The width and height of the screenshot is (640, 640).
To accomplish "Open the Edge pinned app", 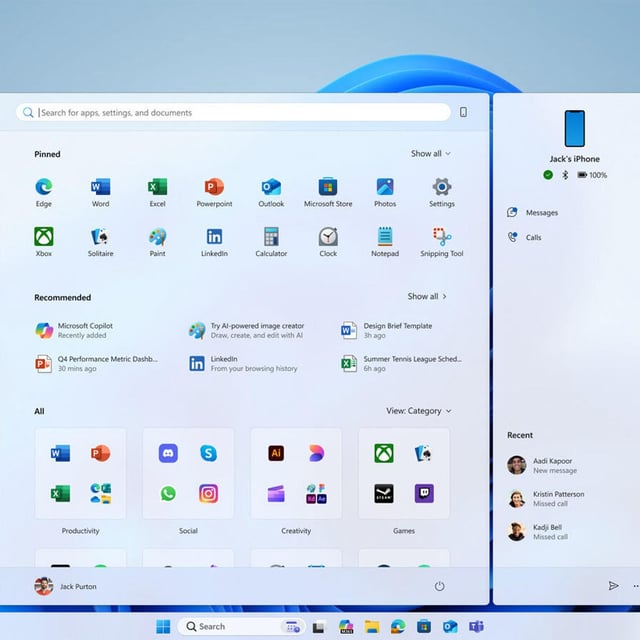I will coord(44,193).
